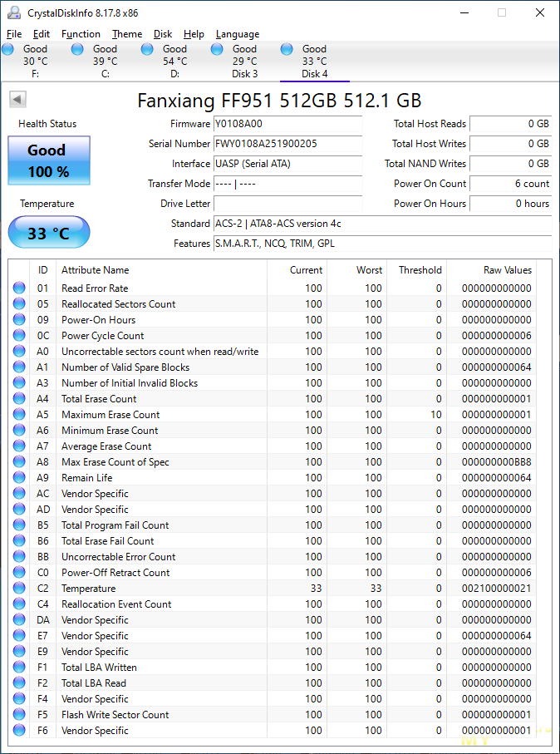The image size is (560, 754).
Task: Click the status orb for Total Erase Fail Count
Action: point(19,541)
